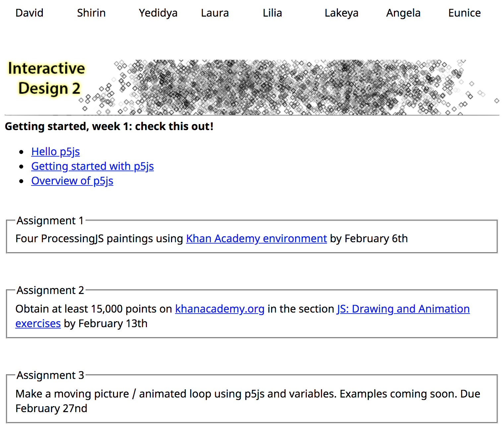Visit the khanacademy.org link in Assignment 2
This screenshot has width=504, height=438.
coord(220,309)
